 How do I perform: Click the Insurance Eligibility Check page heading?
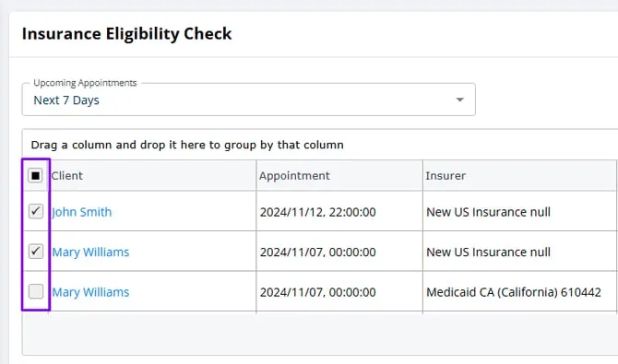(x=127, y=34)
